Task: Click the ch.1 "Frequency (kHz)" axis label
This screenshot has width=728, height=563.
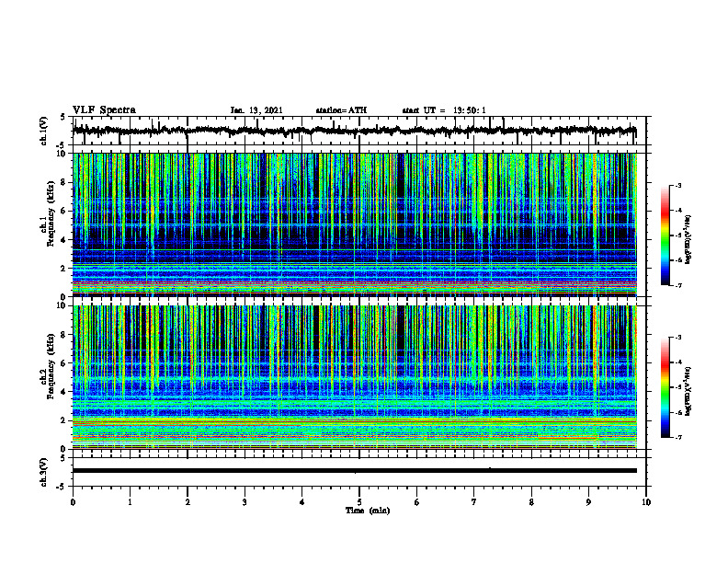Action: pyautogui.click(x=51, y=213)
